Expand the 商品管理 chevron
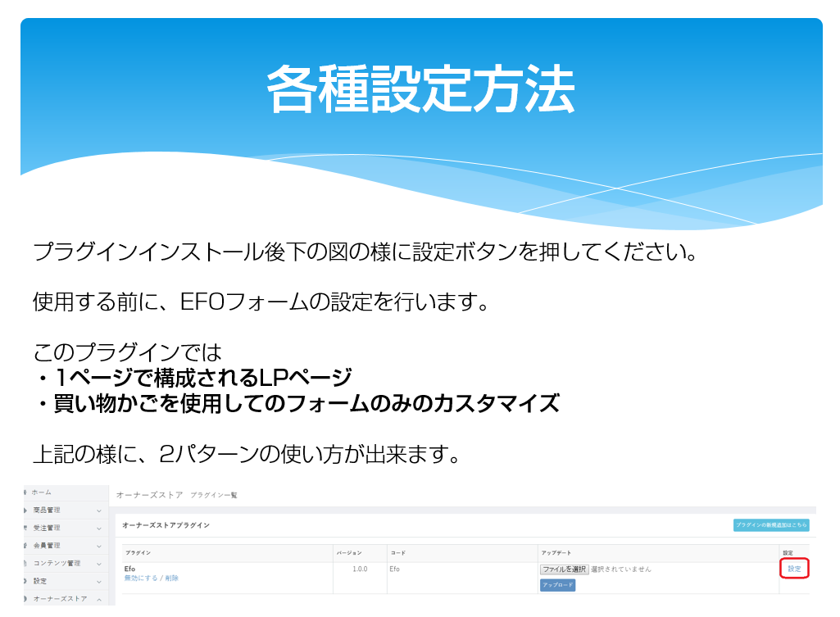 (99, 510)
